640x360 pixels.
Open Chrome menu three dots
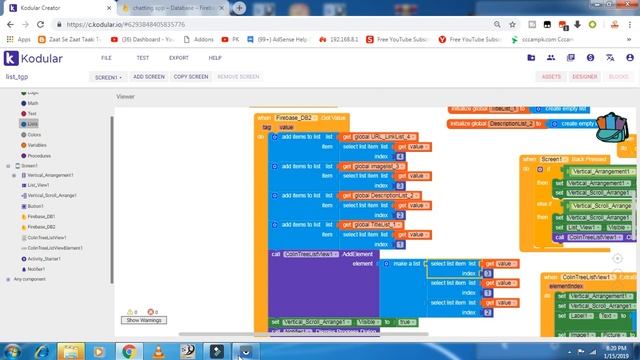630,24
